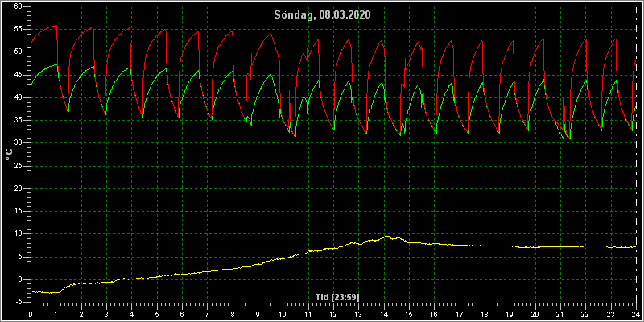This screenshot has height=322, width=644.
Task: Click the date title Söndag, 08.03.2020
Action: [x=323, y=15]
